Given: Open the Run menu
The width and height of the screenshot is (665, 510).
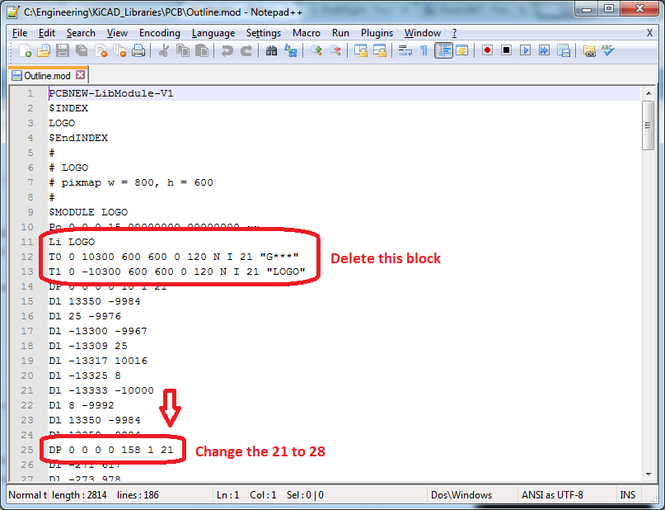Looking at the screenshot, I should 341,33.
